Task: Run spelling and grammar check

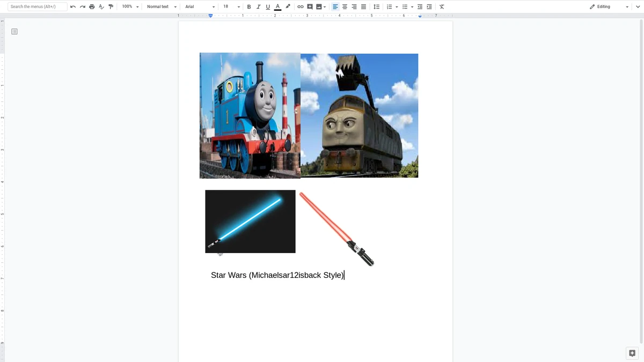Action: point(101,6)
